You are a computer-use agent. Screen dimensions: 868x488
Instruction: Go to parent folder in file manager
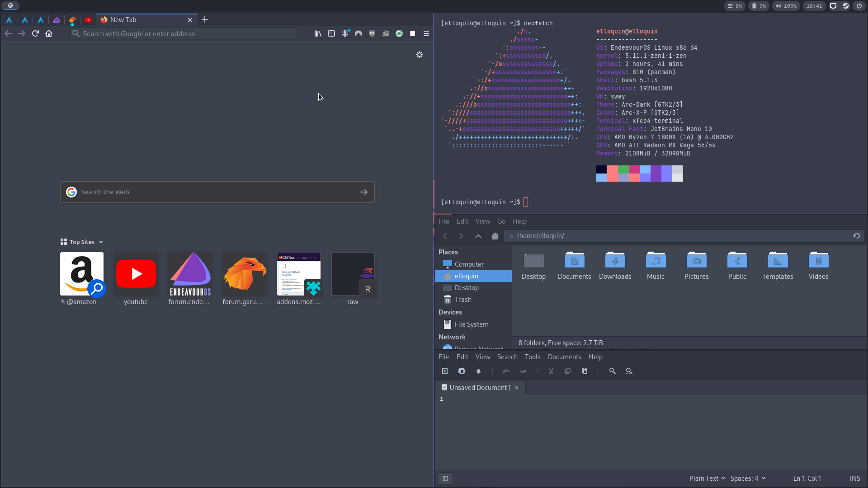(478, 236)
